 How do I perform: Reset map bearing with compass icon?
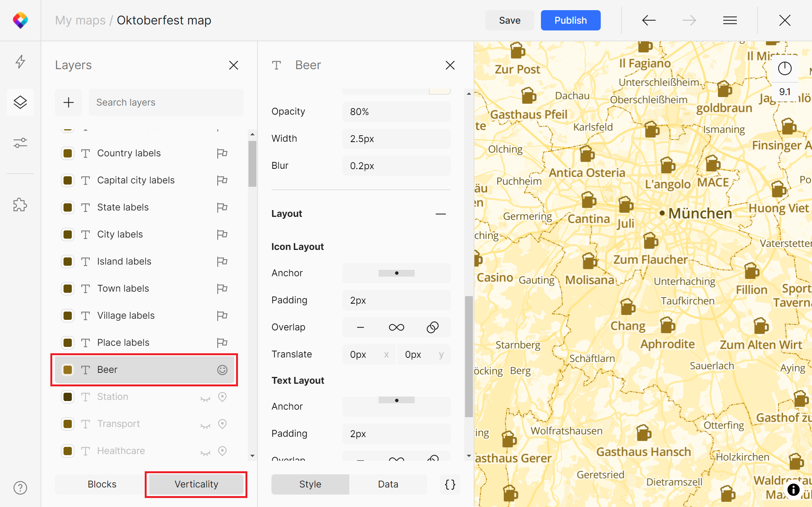(x=785, y=68)
